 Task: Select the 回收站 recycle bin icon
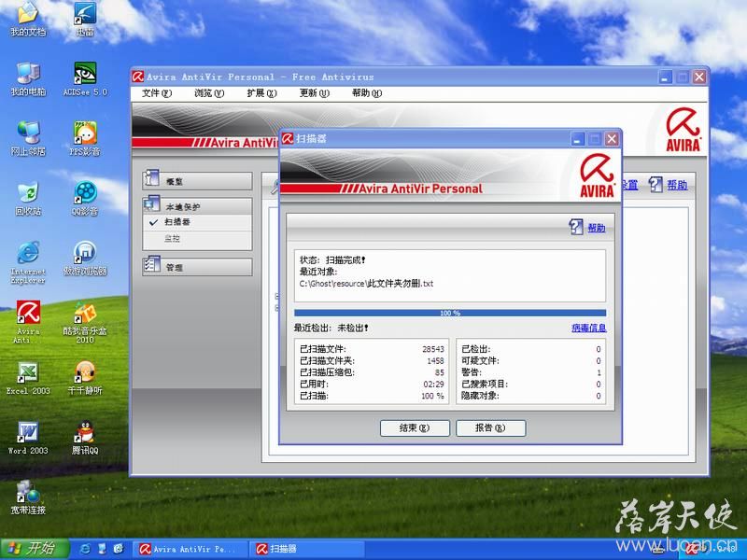pyautogui.click(x=28, y=199)
